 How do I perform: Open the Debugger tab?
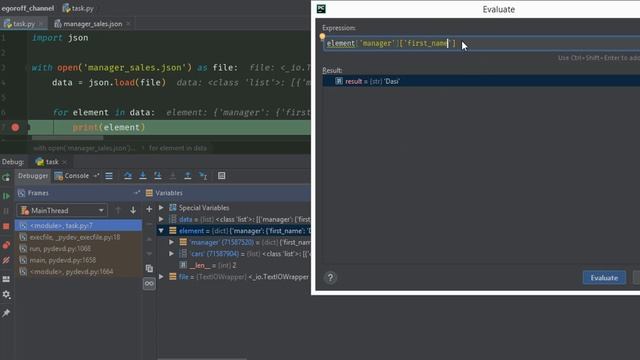tap(33, 176)
